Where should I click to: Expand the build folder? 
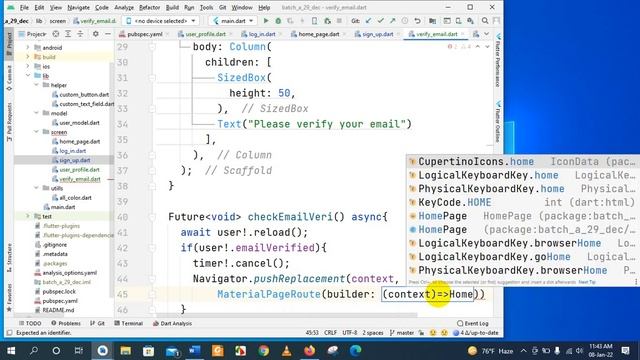pos(28,57)
